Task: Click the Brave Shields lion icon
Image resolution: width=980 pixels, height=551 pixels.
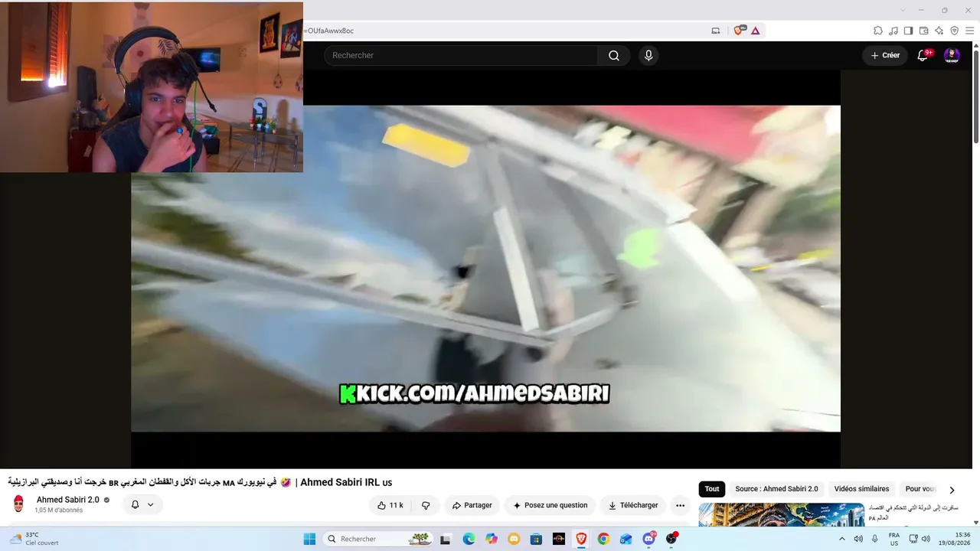Action: click(x=739, y=31)
